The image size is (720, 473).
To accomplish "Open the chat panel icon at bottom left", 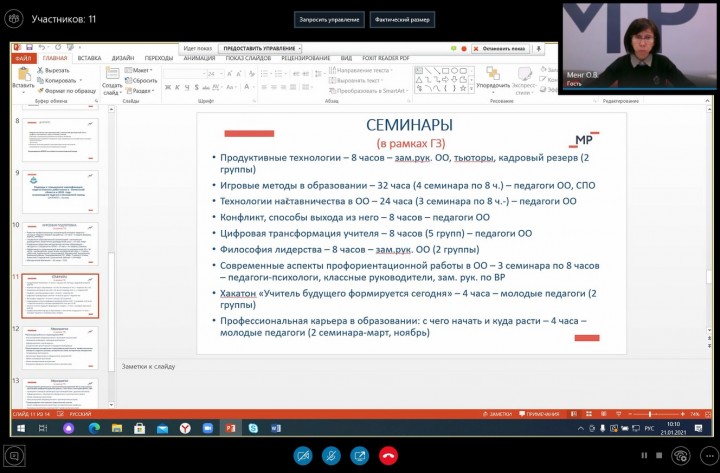I will [x=12, y=456].
